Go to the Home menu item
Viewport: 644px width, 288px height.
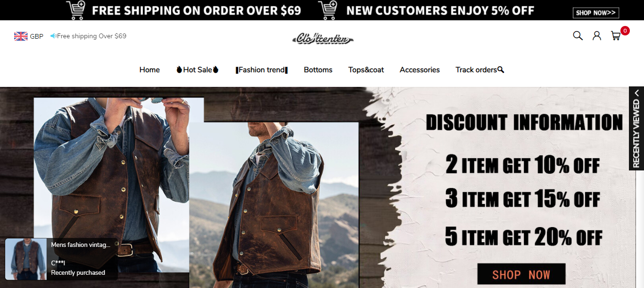(x=149, y=70)
